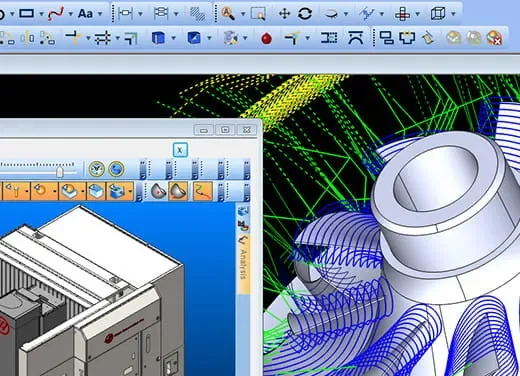Viewport: 520px width, 376px height.
Task: Click the green corner chamfer icon
Action: pos(131,38)
